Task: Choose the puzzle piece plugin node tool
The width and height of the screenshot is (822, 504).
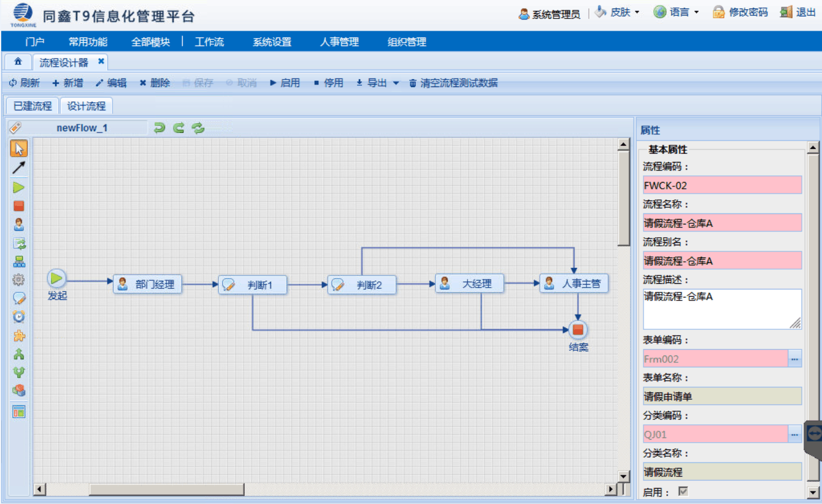Action: pyautogui.click(x=19, y=335)
